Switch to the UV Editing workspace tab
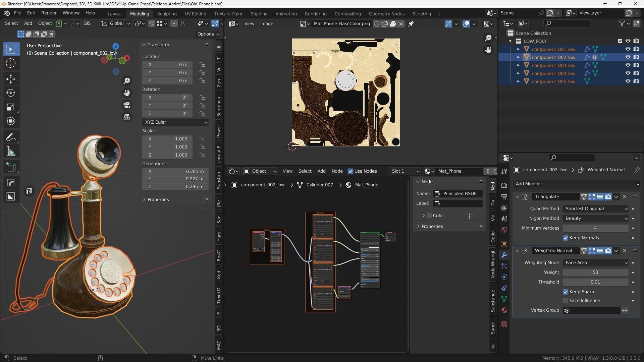The image size is (644, 362). pos(195,14)
